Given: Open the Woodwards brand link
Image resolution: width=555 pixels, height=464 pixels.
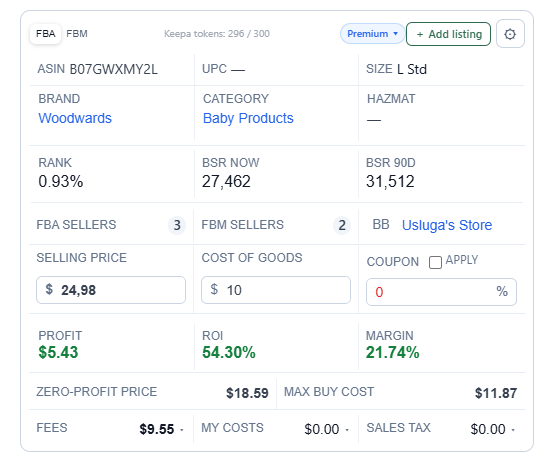Looking at the screenshot, I should (x=75, y=118).
